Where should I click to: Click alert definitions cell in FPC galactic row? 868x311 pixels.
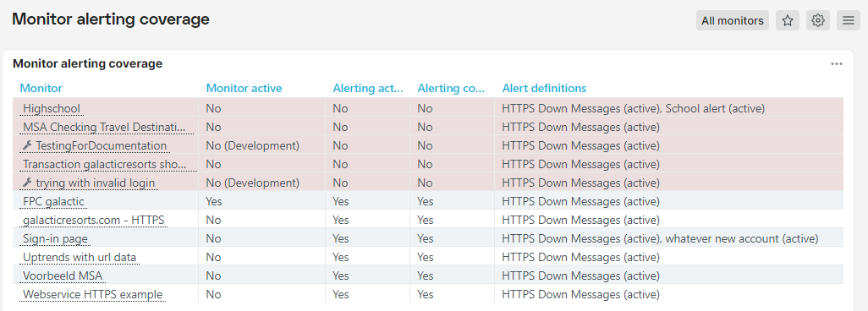(580, 201)
